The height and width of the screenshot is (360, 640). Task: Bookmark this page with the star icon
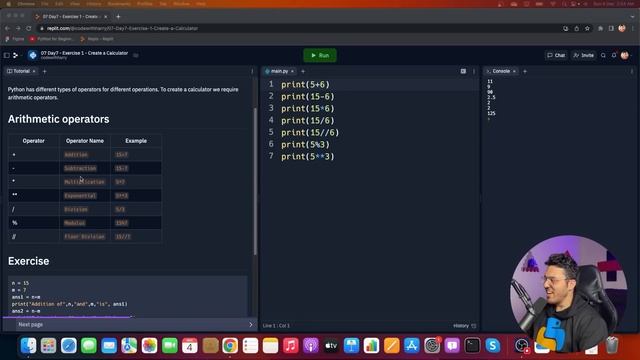[x=587, y=28]
